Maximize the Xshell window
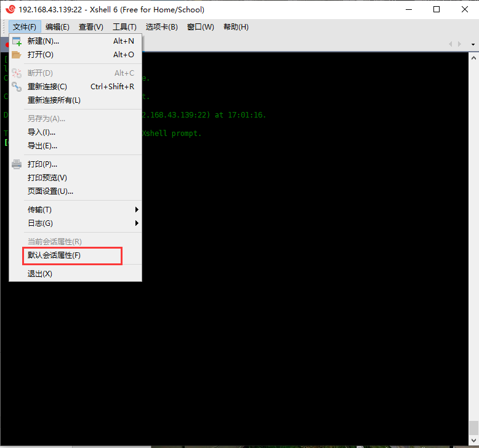Viewport: 479px width, 448px height. [x=437, y=9]
